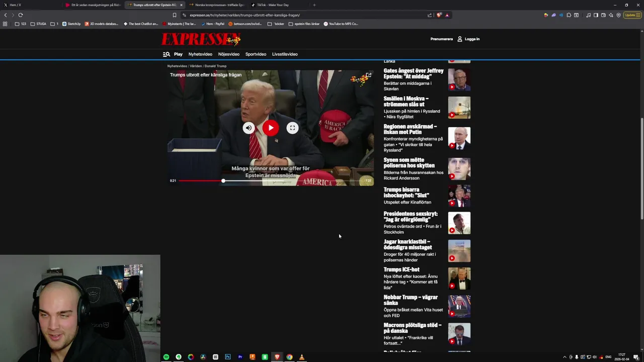Open 'Regionen avskärmad – ilskan mot Putin' headline
Screen dimensions: 644x362
(410, 129)
